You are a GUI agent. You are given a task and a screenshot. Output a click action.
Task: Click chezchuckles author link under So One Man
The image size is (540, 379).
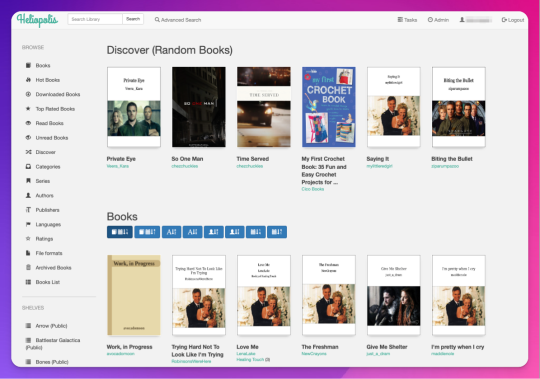[x=185, y=166]
